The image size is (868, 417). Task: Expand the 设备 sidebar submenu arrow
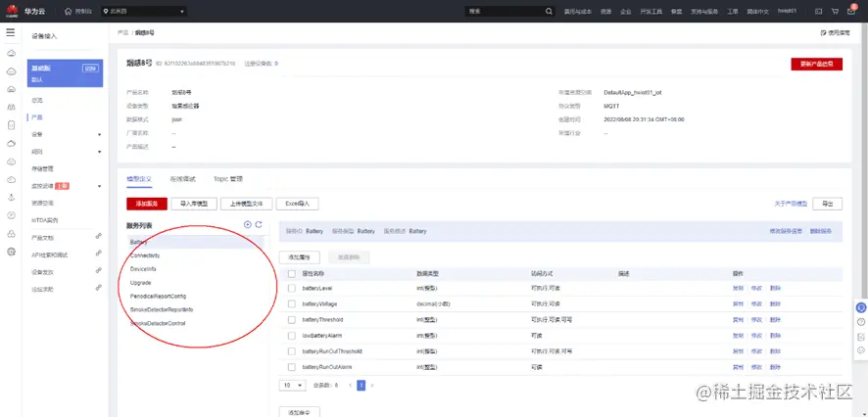pos(100,134)
